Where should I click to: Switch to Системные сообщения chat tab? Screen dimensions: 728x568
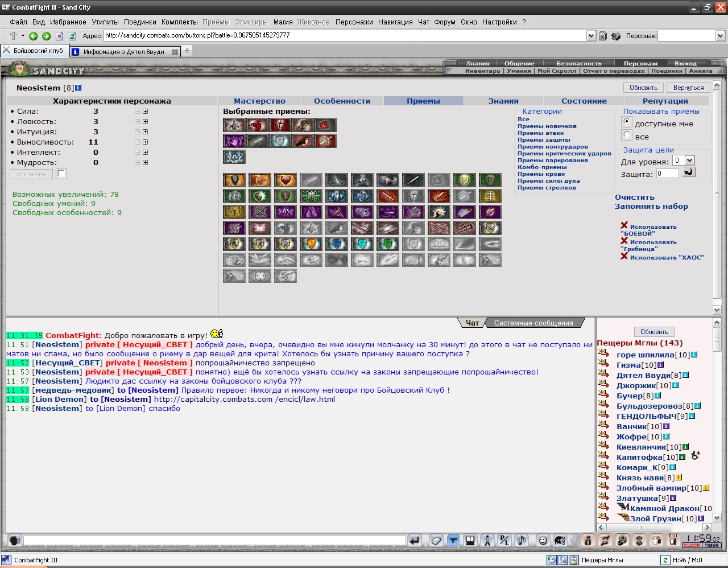coord(533,323)
